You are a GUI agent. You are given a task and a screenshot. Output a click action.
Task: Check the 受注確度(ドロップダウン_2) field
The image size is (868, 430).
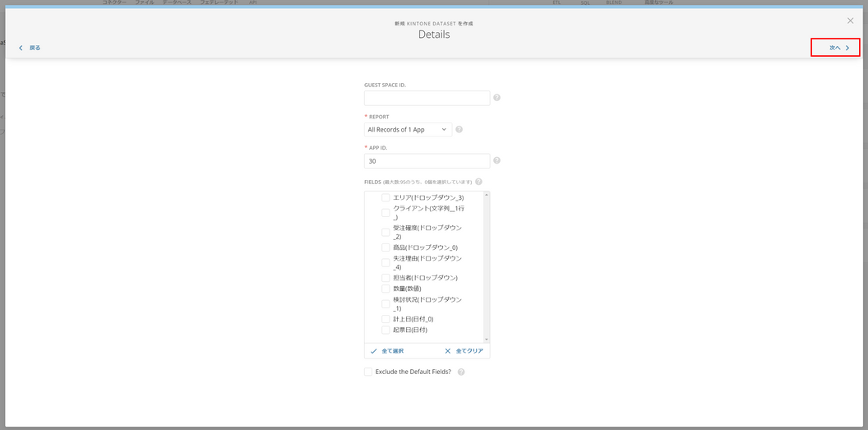point(386,232)
